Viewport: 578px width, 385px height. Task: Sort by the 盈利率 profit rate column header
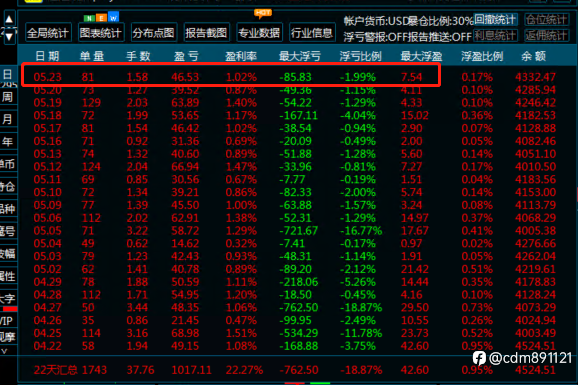point(241,56)
